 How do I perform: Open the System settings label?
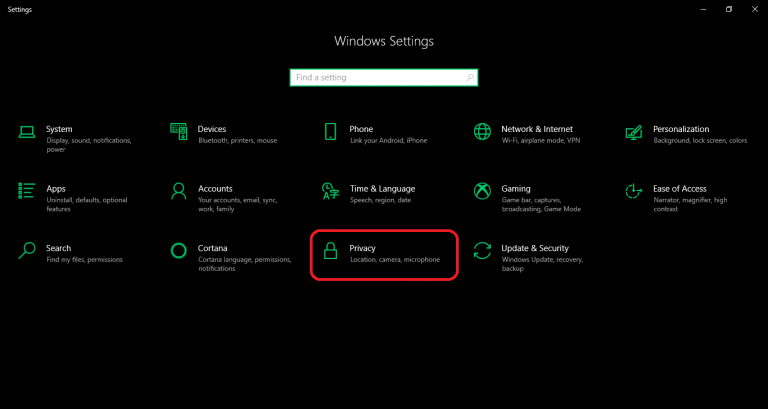click(59, 129)
